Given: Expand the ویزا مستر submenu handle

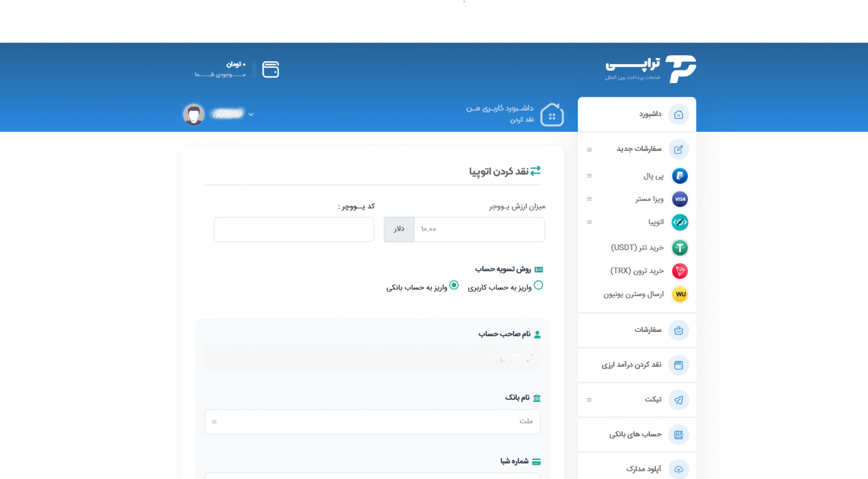Looking at the screenshot, I should 589,199.
